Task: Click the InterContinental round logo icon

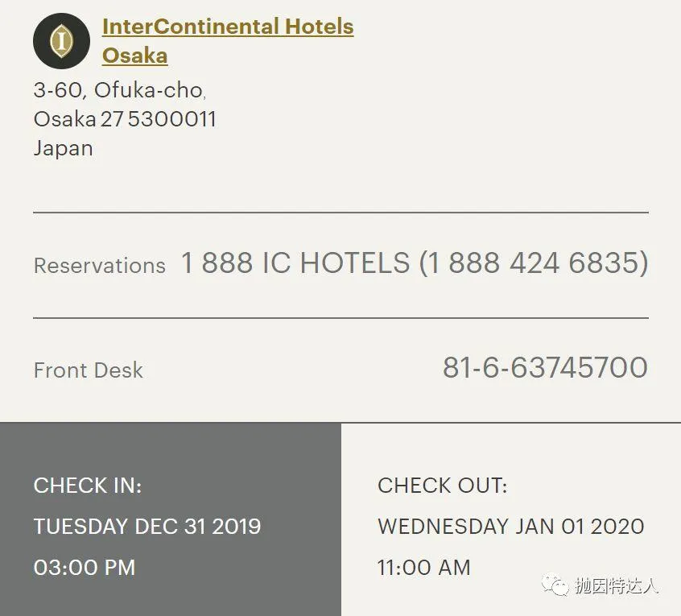Action: (x=62, y=41)
